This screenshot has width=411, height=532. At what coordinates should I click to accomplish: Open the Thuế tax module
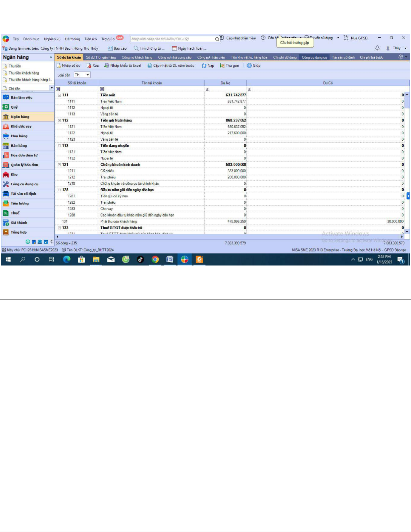(15, 213)
